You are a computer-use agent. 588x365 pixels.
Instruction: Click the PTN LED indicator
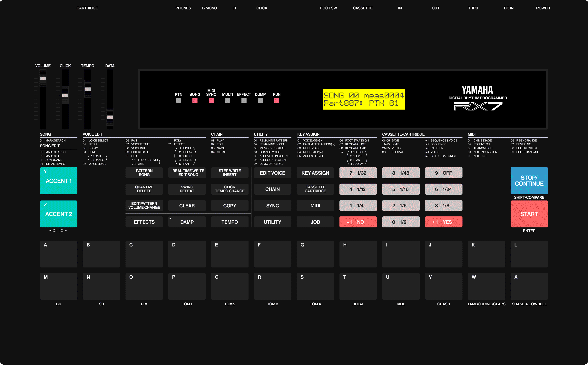pos(178,100)
